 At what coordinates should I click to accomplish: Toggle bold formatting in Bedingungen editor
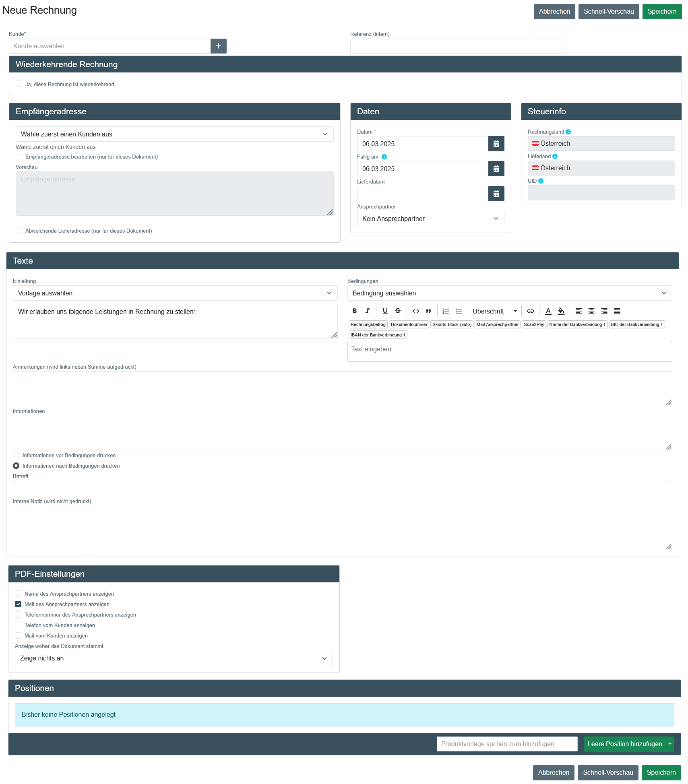click(355, 311)
